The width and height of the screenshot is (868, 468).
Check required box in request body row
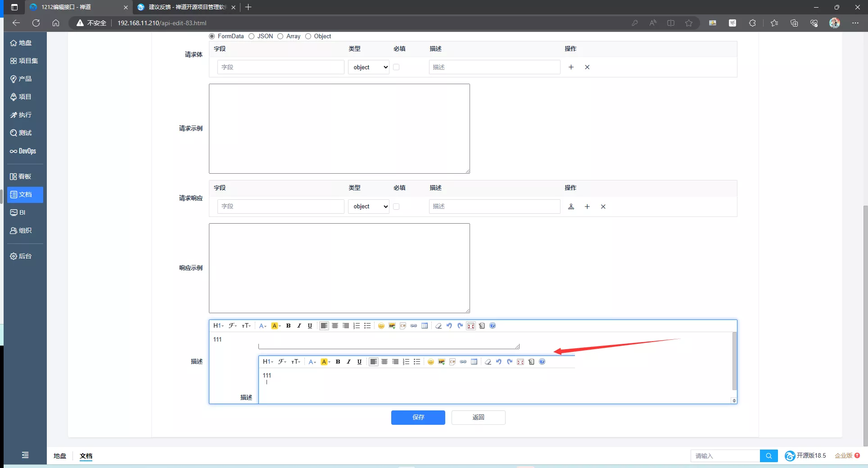(x=396, y=67)
